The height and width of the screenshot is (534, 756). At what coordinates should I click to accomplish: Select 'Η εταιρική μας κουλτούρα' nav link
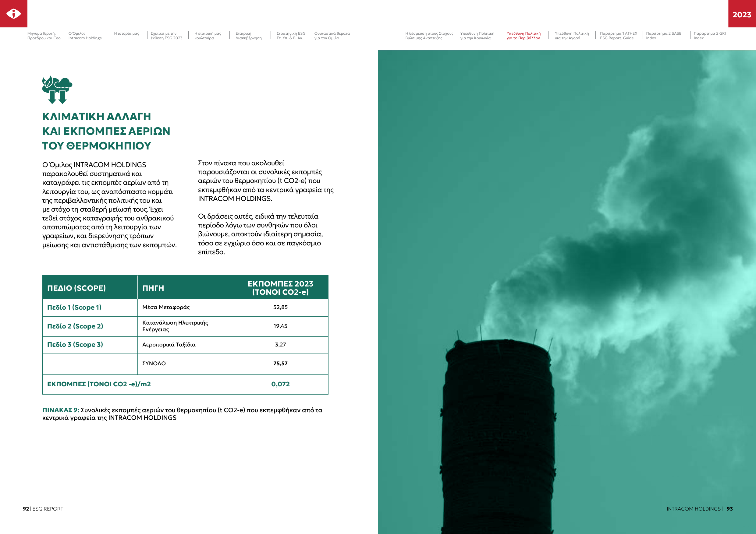click(208, 36)
